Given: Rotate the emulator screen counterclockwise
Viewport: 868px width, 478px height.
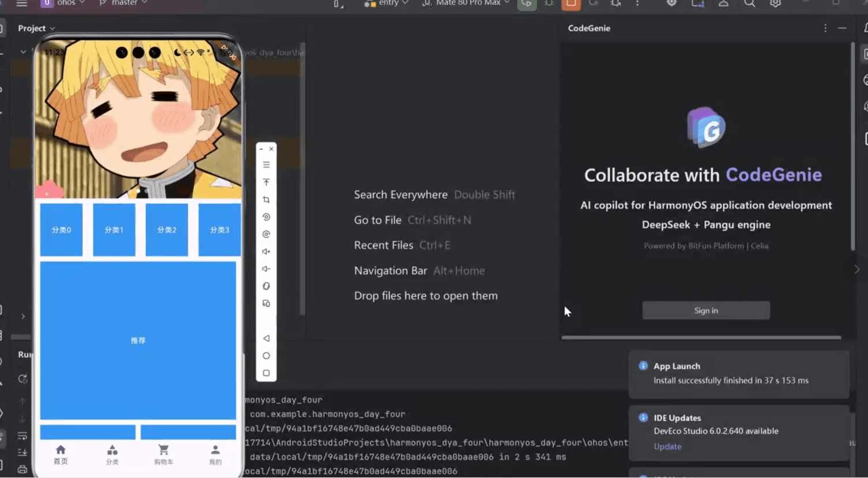Looking at the screenshot, I should (x=266, y=217).
